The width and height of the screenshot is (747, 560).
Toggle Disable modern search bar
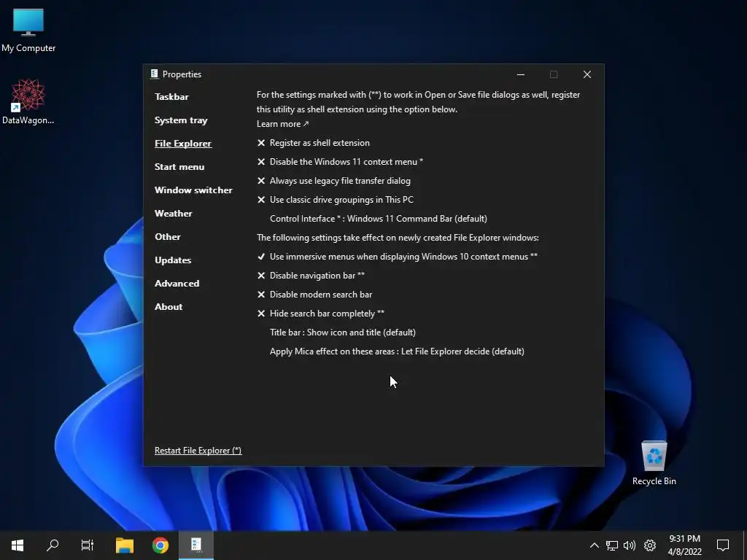314,295
